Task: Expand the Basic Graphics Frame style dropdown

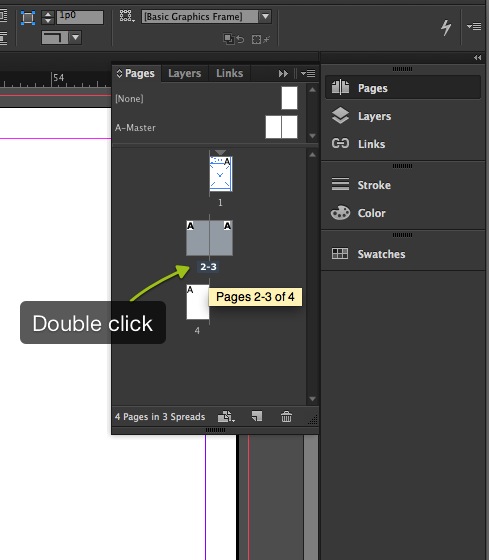Action: point(265,16)
